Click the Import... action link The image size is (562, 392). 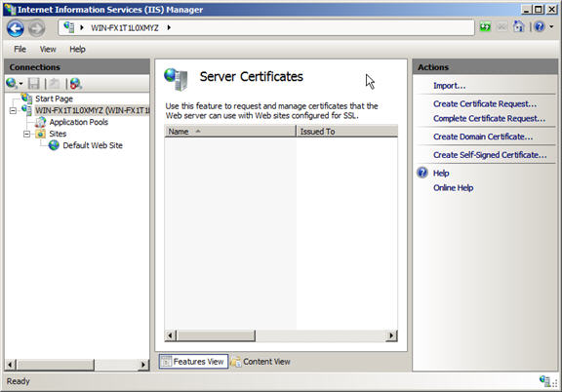[x=450, y=86]
